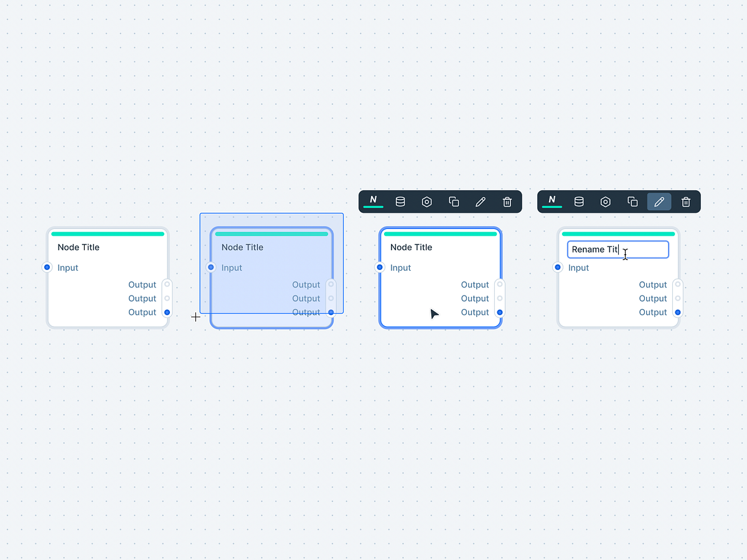Select the third node labeled Node Title

click(x=440, y=278)
